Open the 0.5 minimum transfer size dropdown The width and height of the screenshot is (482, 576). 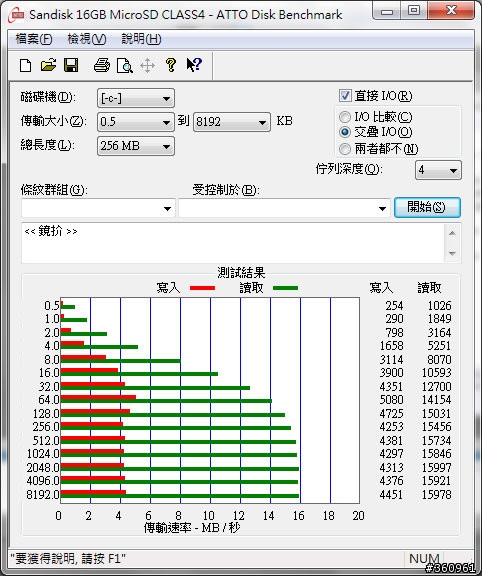point(136,122)
